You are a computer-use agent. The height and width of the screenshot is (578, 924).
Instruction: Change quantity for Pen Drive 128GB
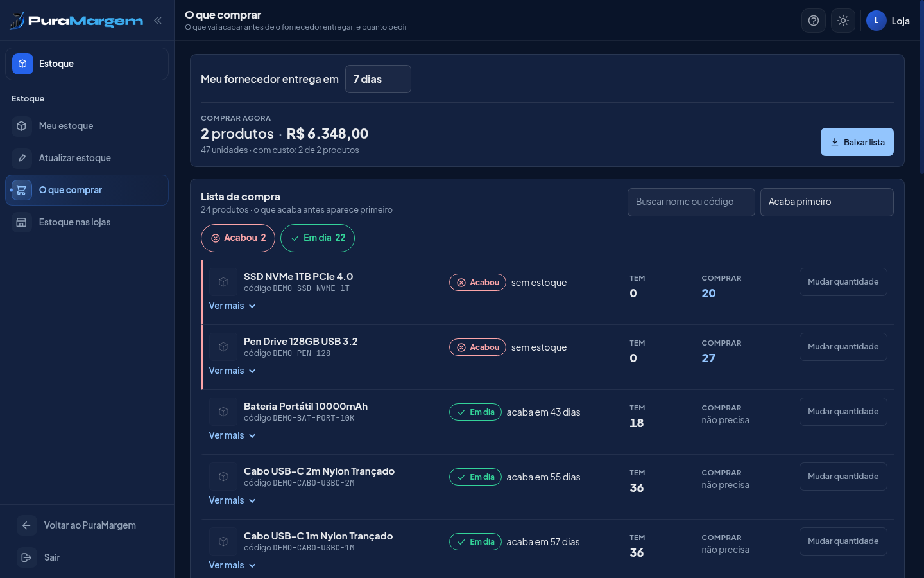(x=843, y=347)
